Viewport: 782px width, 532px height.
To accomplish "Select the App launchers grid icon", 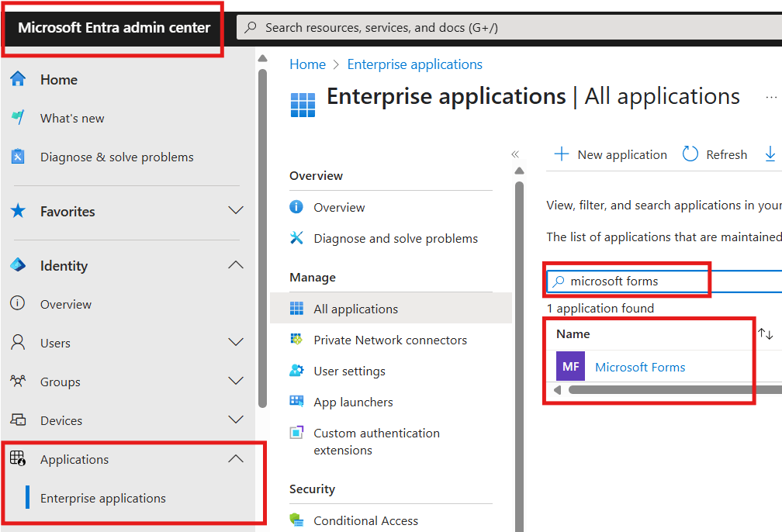I will (298, 402).
